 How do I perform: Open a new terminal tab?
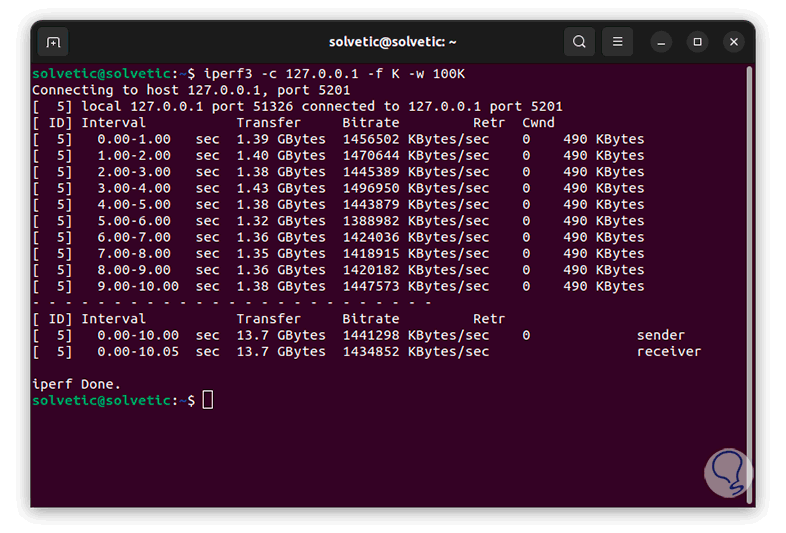coord(53,42)
